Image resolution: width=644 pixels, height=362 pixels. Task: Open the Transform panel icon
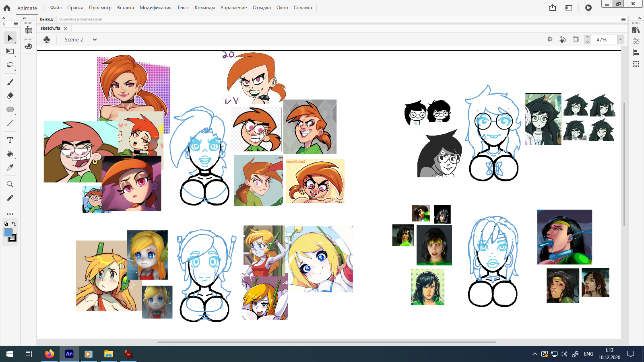[636, 64]
